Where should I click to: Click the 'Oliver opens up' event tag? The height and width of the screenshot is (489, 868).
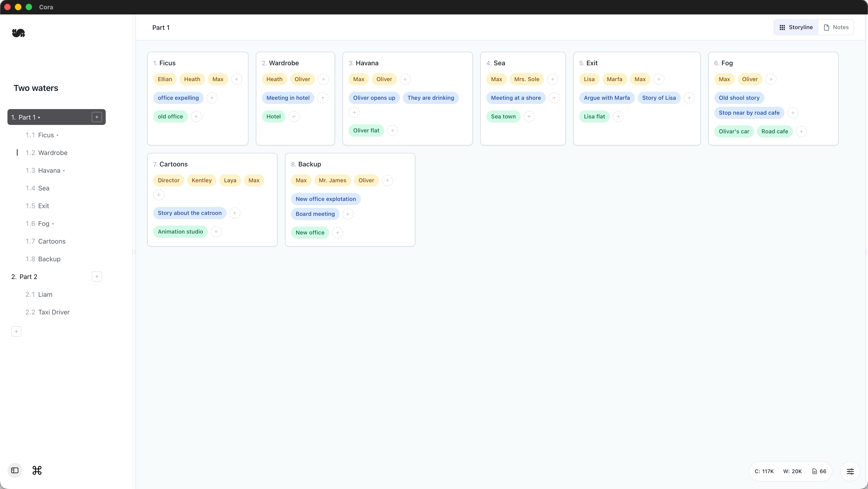pos(374,98)
